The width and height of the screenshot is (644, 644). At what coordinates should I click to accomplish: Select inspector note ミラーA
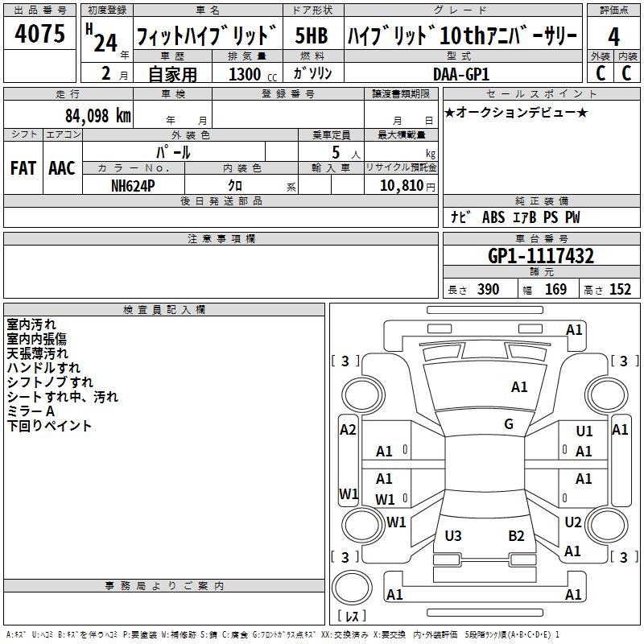(31, 411)
